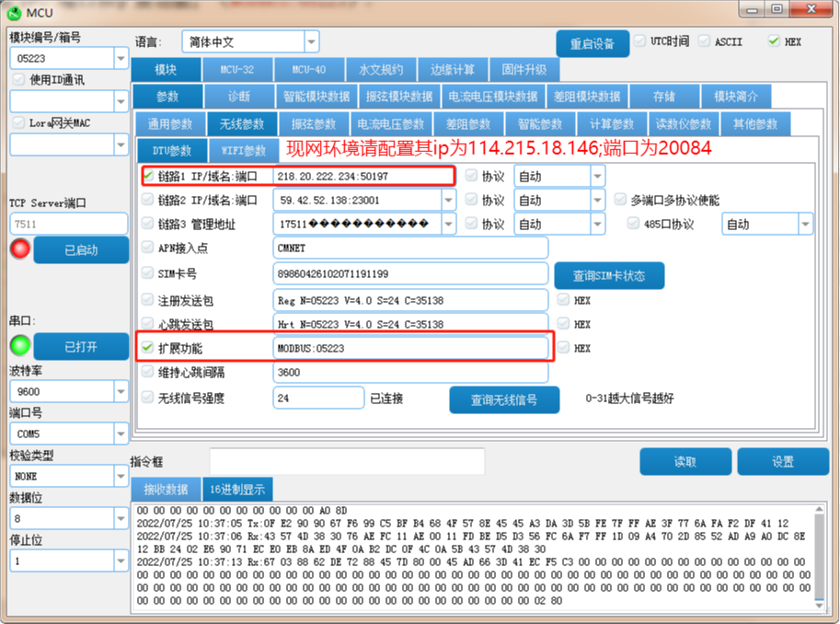Click the MCU app icon in title bar
840x624 pixels.
click(15, 12)
